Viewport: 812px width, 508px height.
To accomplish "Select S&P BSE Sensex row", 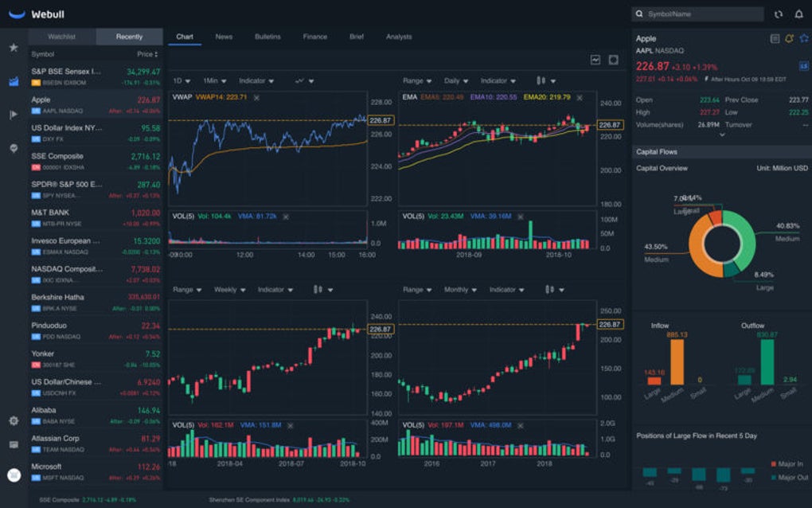I will point(96,76).
